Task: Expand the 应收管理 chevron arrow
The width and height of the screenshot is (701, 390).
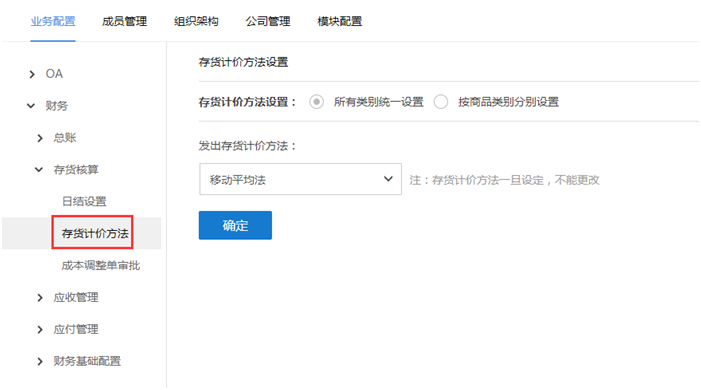Action: pyautogui.click(x=40, y=297)
